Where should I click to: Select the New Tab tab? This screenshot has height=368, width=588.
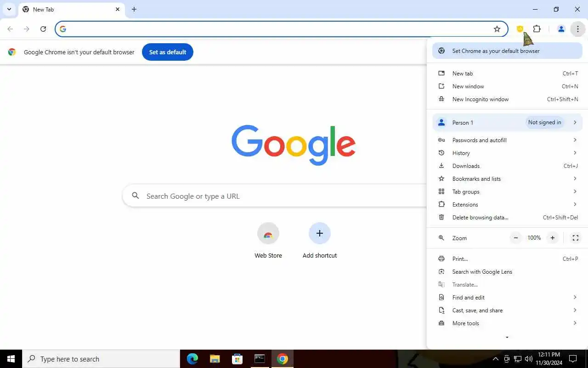(72, 9)
